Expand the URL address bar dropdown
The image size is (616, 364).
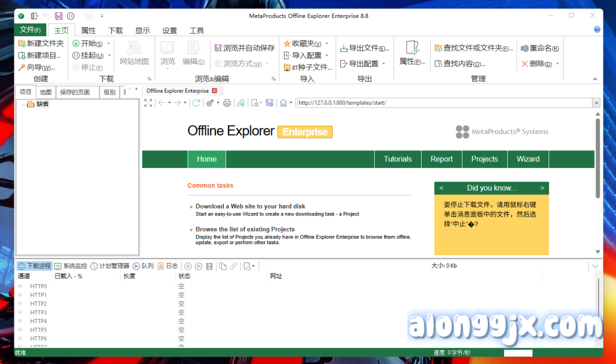click(596, 103)
